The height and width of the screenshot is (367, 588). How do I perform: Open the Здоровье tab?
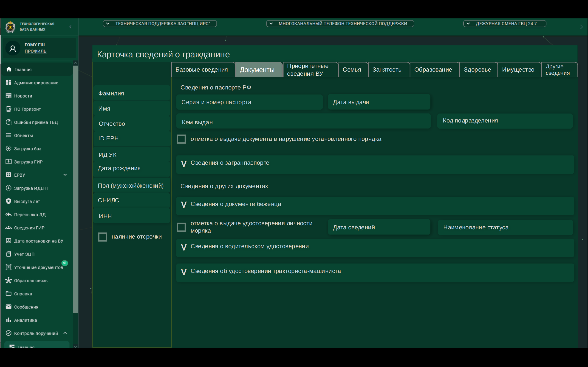[477, 70]
